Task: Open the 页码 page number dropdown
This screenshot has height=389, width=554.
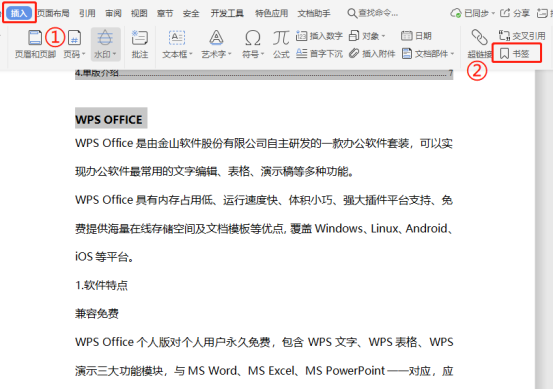Action: click(x=75, y=44)
